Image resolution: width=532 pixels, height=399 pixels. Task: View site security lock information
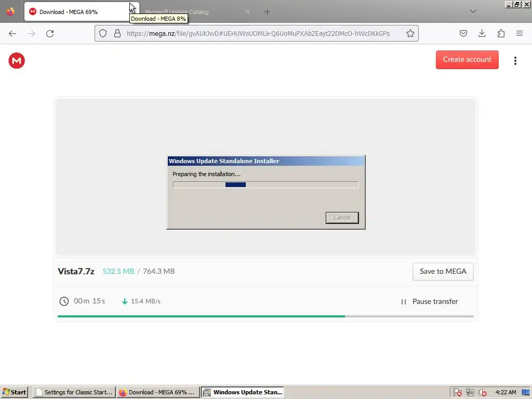coord(117,33)
